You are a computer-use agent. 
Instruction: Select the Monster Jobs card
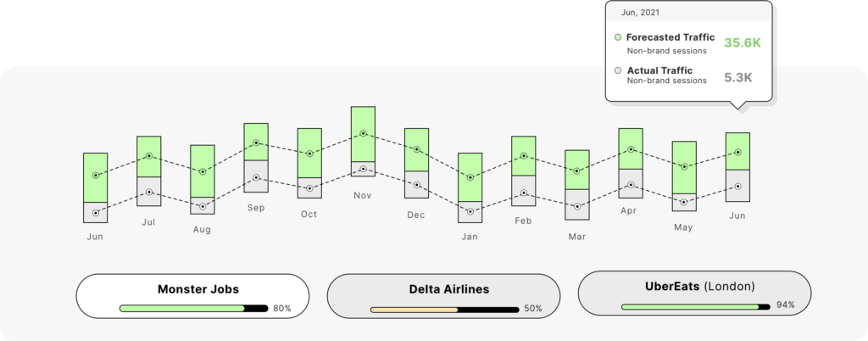192,295
